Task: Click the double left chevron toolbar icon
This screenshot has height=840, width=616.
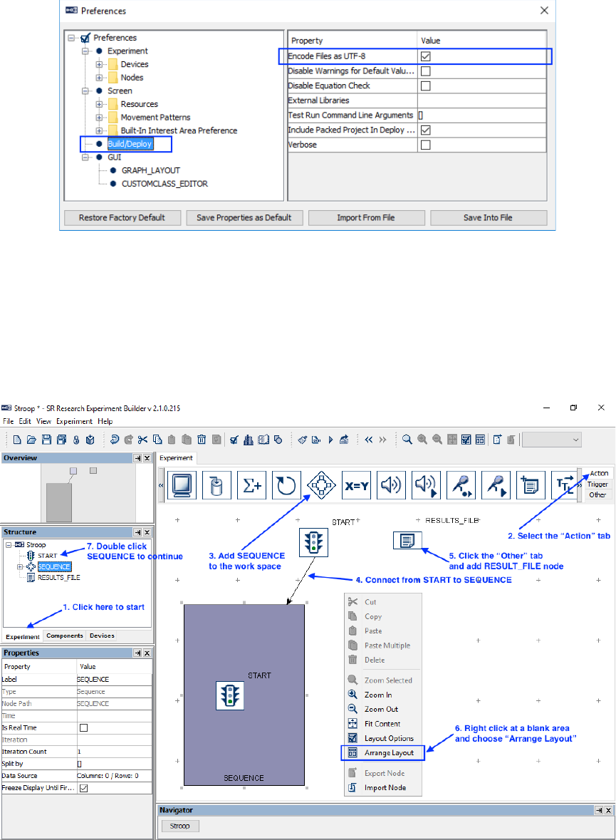Action: tap(368, 440)
